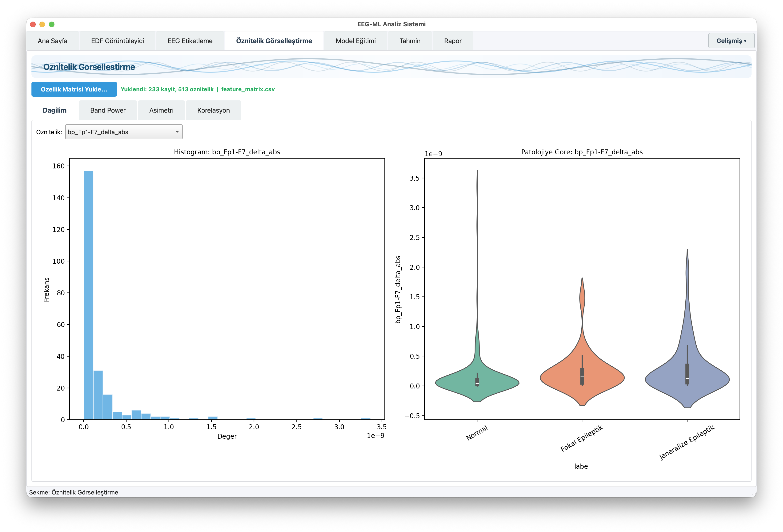The height and width of the screenshot is (532, 783).
Task: Click the green Normal violin plot
Action: (462, 383)
